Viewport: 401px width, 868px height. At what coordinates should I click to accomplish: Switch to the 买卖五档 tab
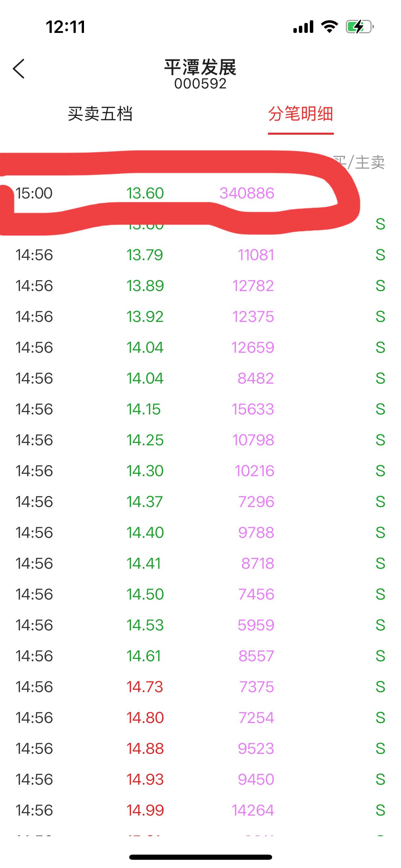click(x=100, y=114)
